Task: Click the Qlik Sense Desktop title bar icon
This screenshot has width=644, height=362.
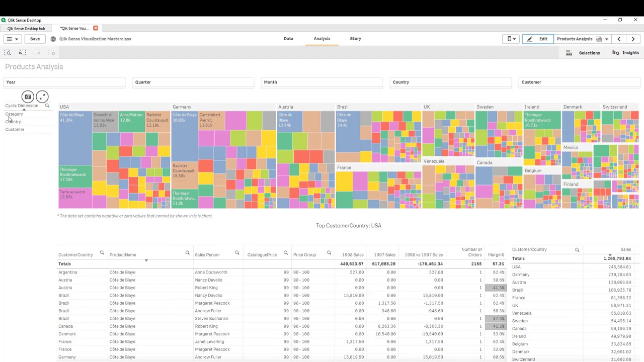Action: 4,20
